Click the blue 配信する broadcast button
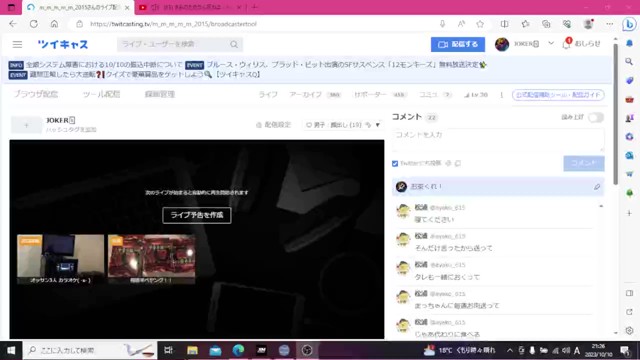Viewport: 640px width, 360px height. pos(458,44)
